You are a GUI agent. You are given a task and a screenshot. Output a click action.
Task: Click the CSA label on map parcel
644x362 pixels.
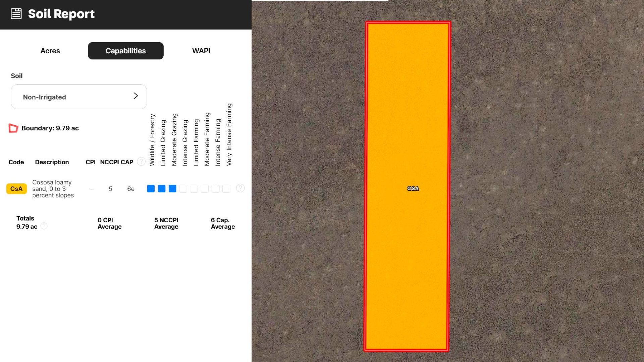(413, 188)
